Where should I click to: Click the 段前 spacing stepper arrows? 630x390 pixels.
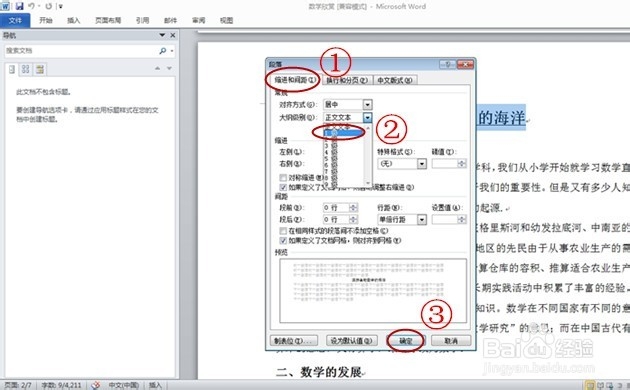(354, 208)
